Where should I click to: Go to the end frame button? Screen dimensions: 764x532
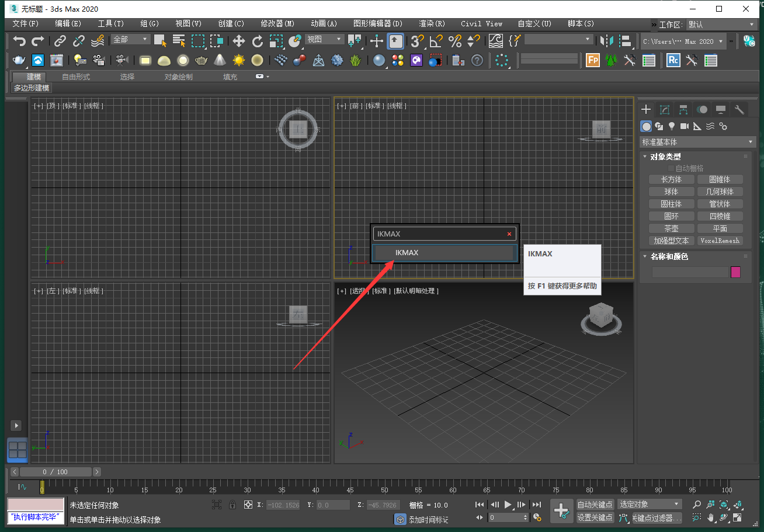(x=536, y=505)
